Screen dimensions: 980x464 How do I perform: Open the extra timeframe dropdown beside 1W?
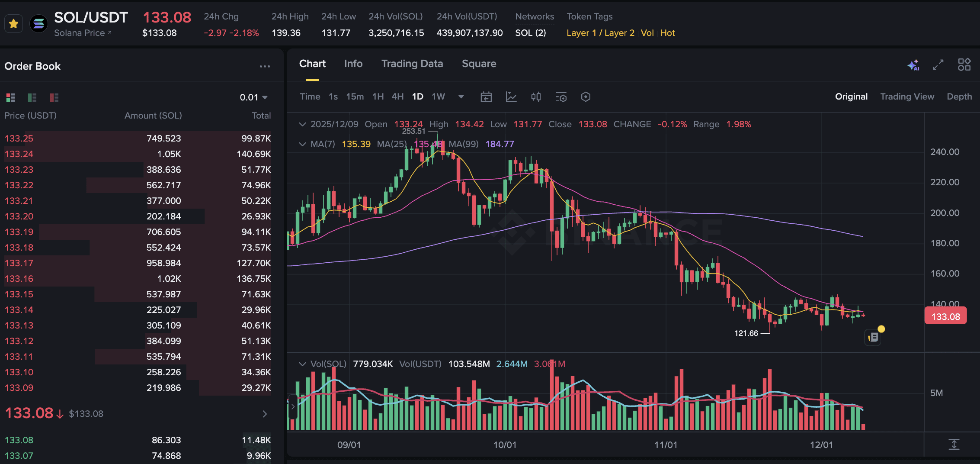point(461,97)
